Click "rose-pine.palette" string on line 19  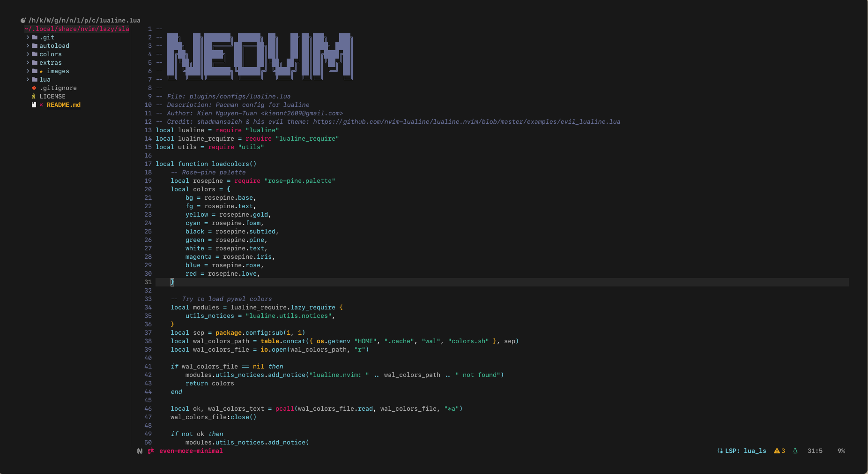[x=300, y=181]
